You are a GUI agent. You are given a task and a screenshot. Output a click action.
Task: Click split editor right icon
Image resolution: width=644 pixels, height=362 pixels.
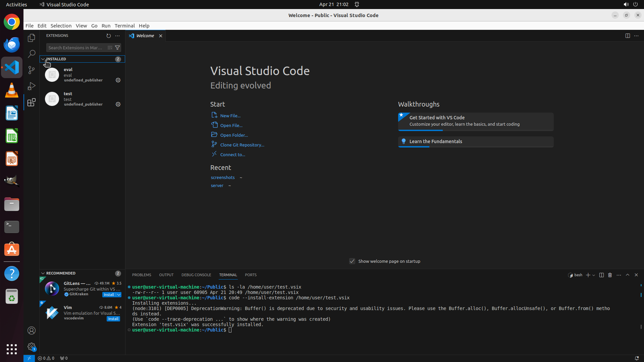tap(627, 36)
